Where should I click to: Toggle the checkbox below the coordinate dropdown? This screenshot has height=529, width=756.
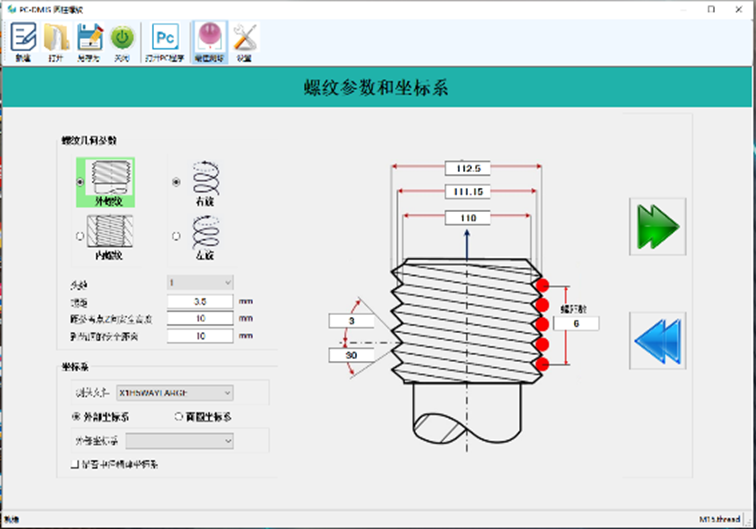pos(76,464)
